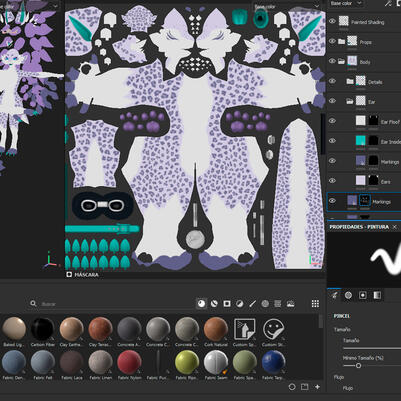Click the plus icon to import asset
This screenshot has height=401, width=401.
[317, 387]
